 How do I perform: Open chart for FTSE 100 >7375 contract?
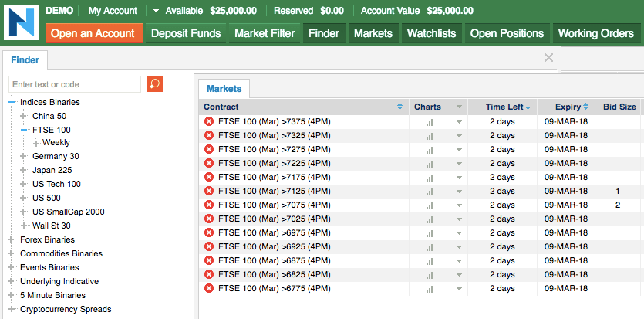tap(430, 122)
